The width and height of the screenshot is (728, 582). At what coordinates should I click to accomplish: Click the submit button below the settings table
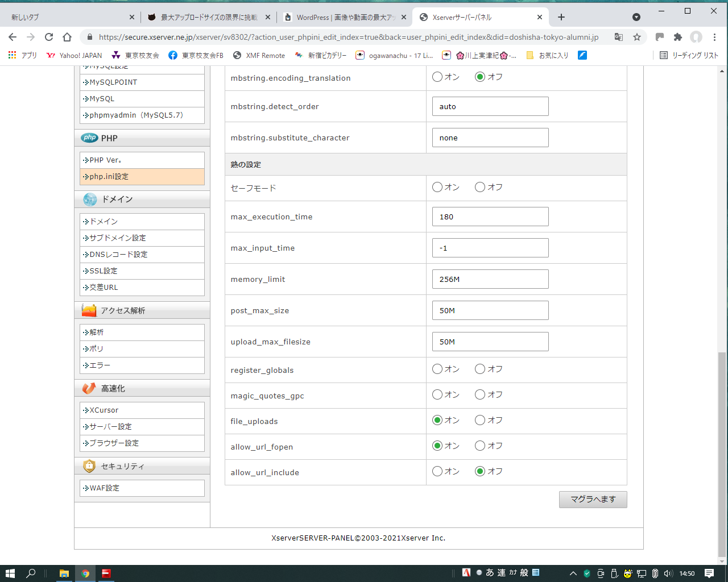point(593,499)
